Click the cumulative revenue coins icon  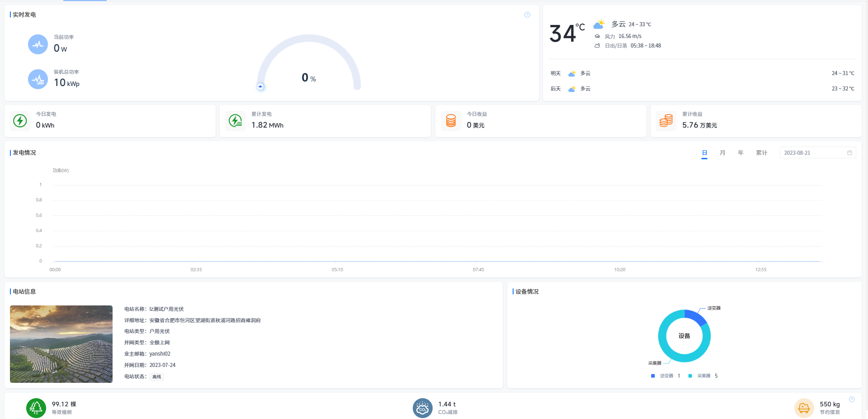click(x=666, y=121)
